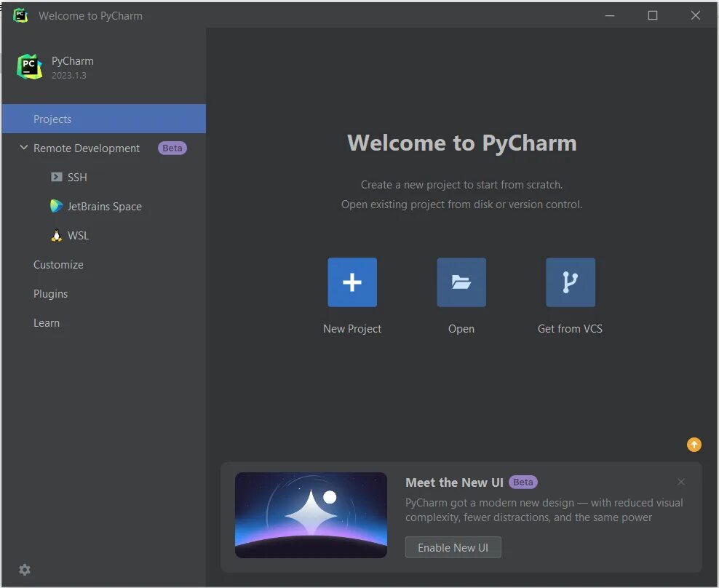Screen dimensions: 719x588
Task: Click the New UI promo thumbnail image
Action: pos(311,515)
